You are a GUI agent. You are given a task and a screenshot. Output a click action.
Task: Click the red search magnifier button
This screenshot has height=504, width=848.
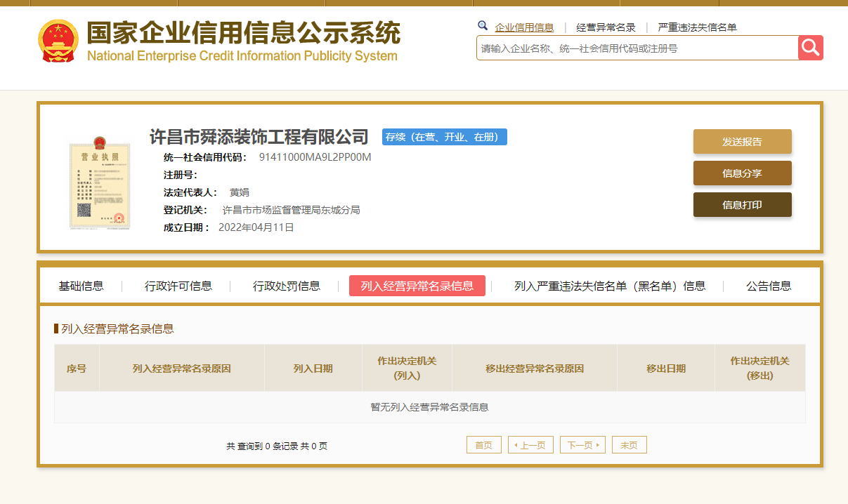(810, 48)
